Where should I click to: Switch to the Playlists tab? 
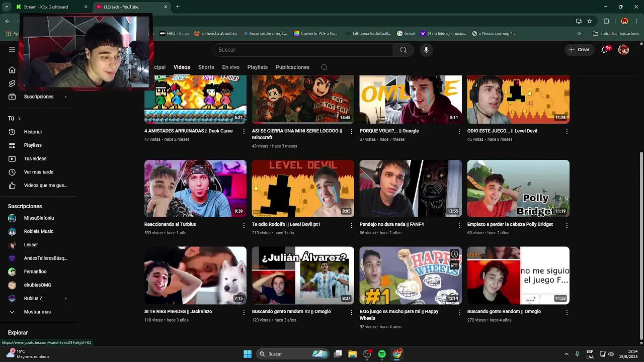tap(257, 67)
